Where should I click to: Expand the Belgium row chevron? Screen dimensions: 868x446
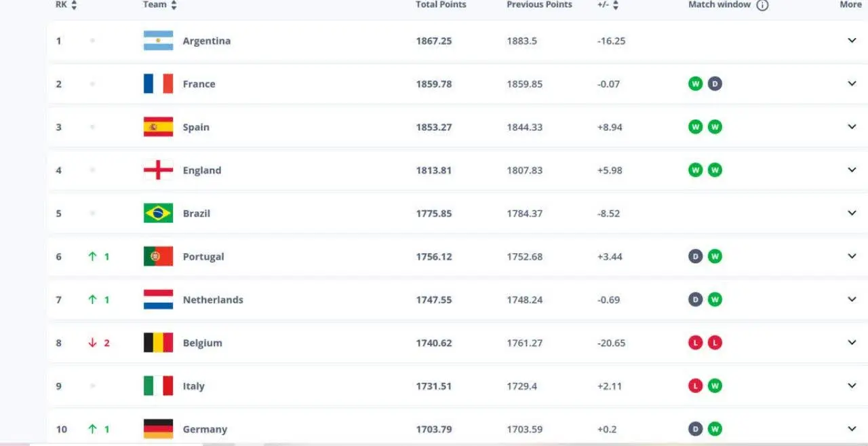(852, 343)
